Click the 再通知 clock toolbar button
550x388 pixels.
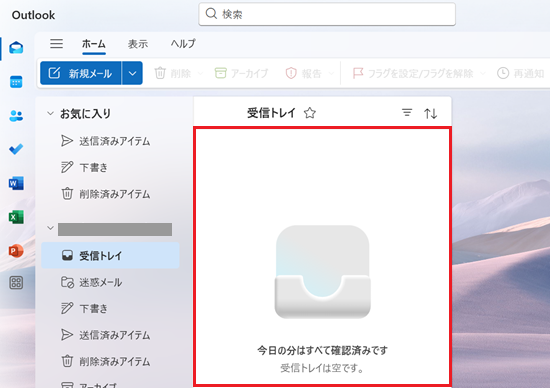tap(521, 73)
